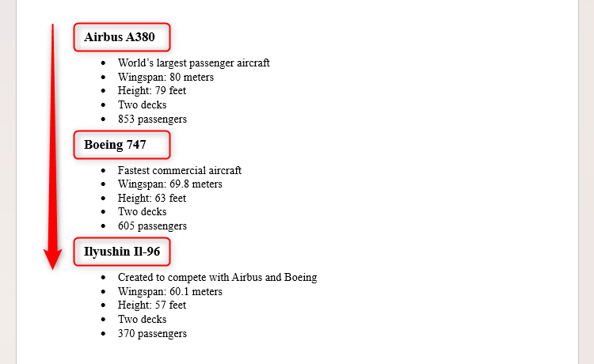Click the bullet before "Fastest commercial aircraft"
The height and width of the screenshot is (364, 594).
click(x=103, y=170)
